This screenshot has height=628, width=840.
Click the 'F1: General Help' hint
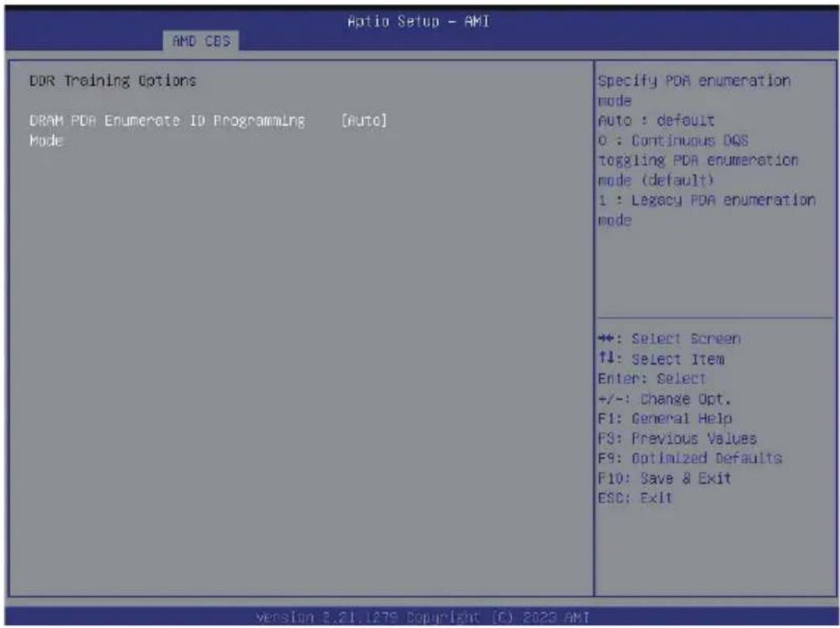[665, 419]
